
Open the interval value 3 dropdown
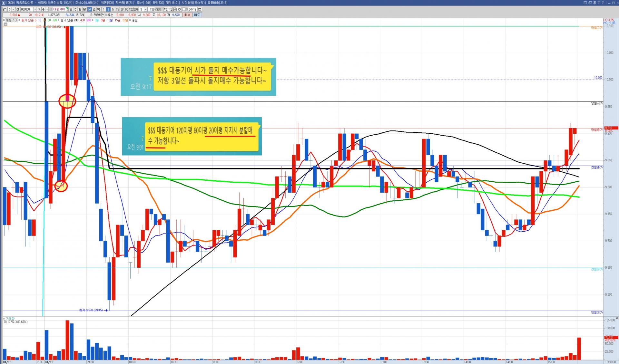pos(146,9)
